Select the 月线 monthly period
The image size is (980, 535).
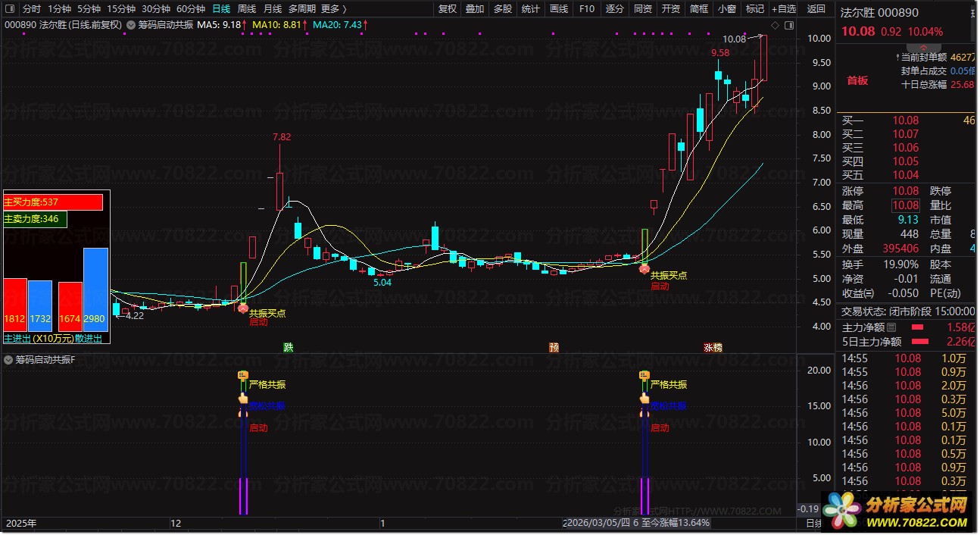pos(273,9)
